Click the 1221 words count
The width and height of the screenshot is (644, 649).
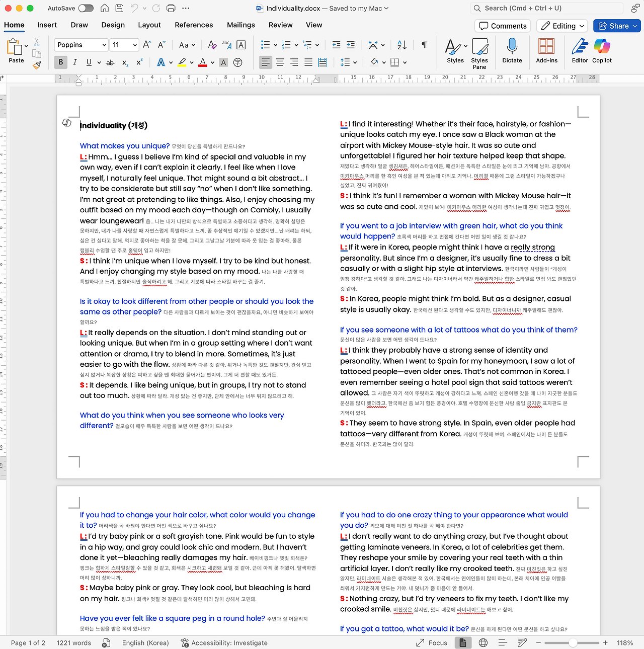74,642
